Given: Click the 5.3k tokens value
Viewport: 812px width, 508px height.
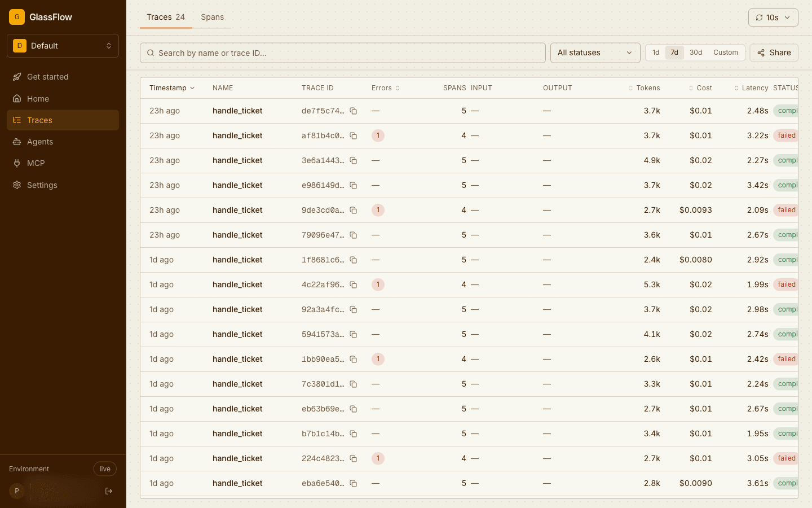Looking at the screenshot, I should coord(652,284).
